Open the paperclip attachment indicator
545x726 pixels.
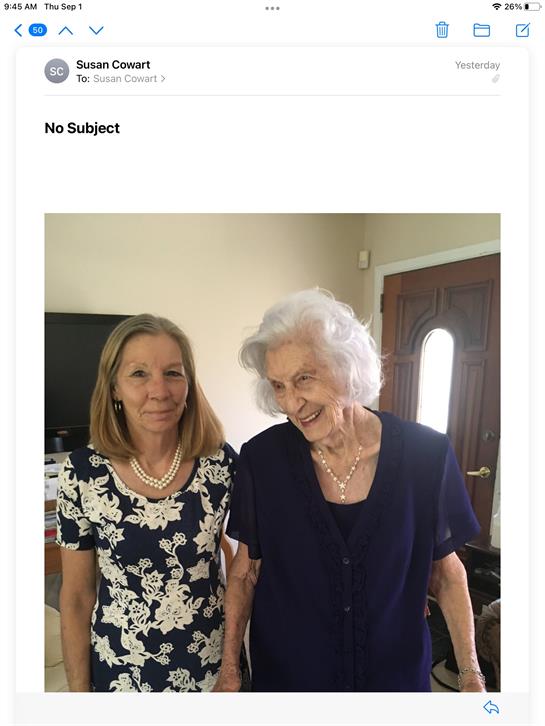[495, 79]
